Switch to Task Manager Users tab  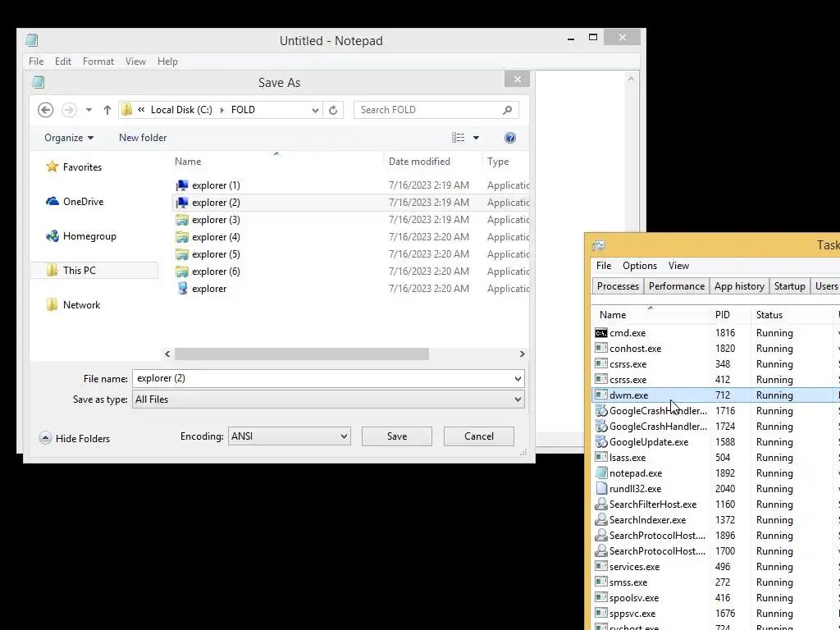[825, 286]
